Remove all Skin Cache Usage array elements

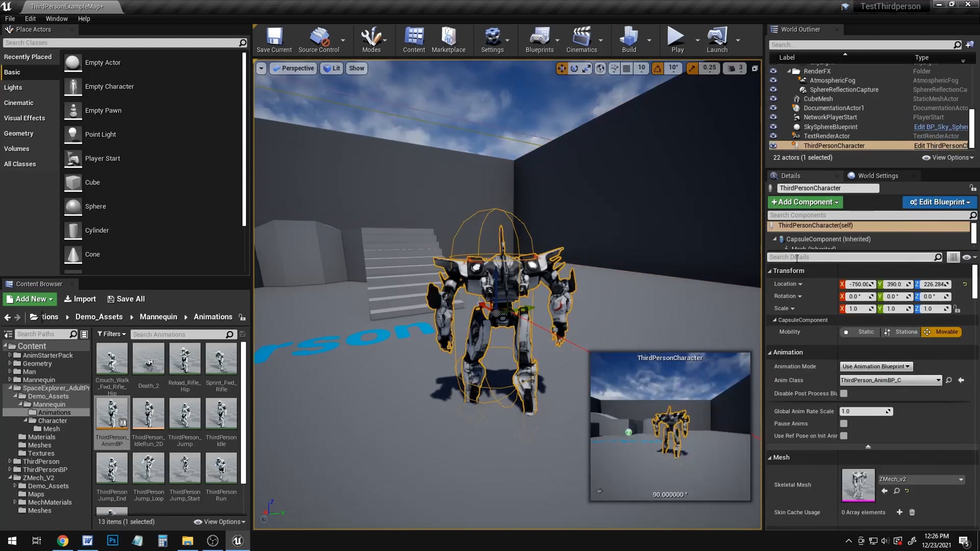click(x=912, y=512)
